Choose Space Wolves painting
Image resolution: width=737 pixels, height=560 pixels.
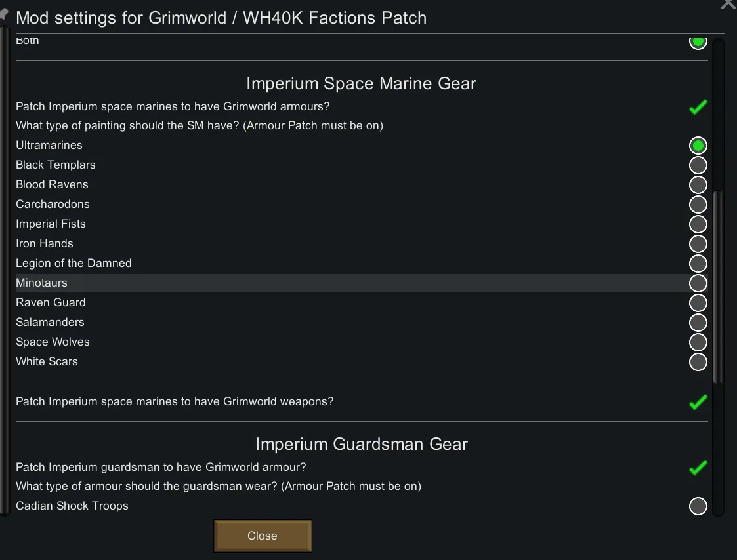[698, 342]
